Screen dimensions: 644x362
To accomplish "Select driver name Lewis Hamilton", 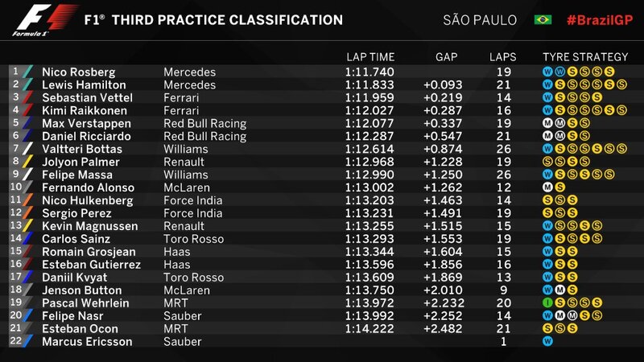I will coord(84,85).
